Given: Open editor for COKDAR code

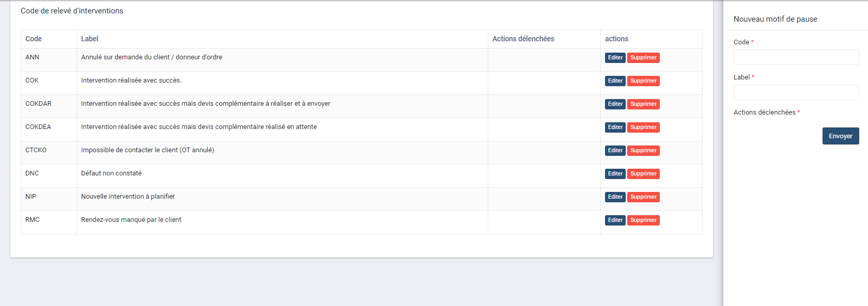Looking at the screenshot, I should click(615, 104).
